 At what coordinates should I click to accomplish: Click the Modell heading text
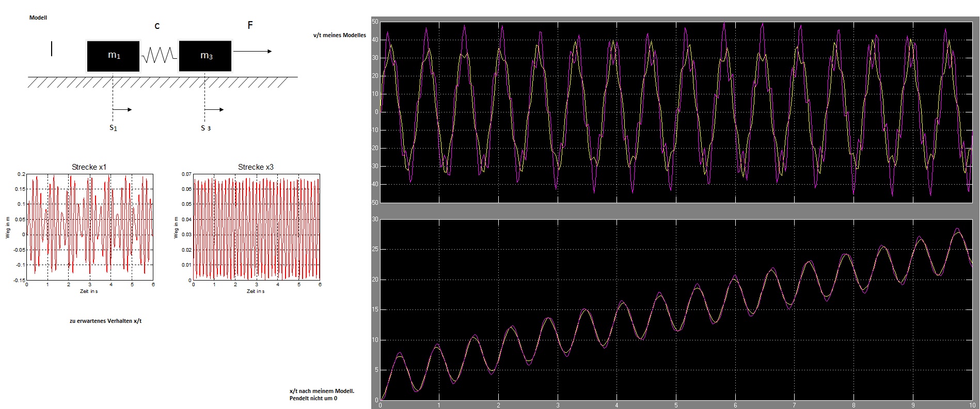(x=38, y=18)
